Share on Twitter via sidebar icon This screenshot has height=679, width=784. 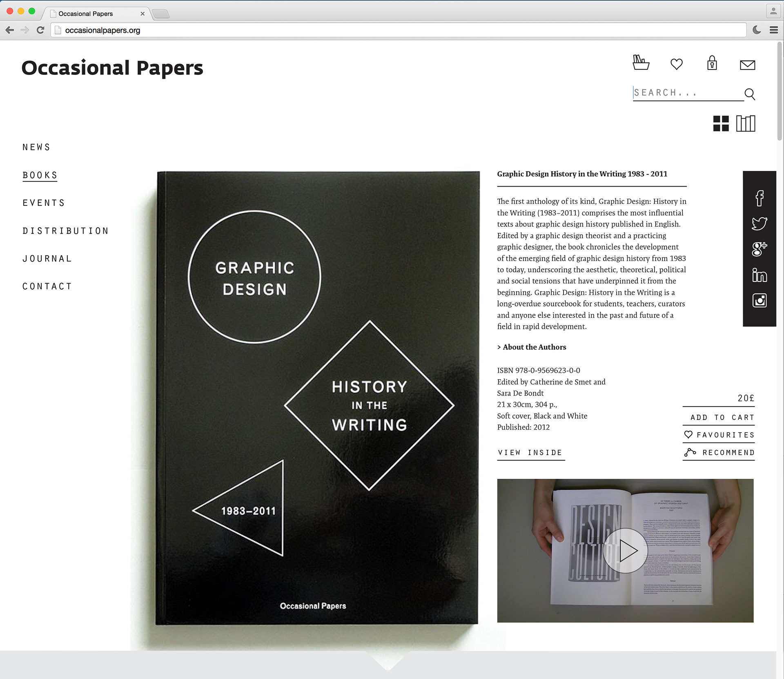click(x=759, y=223)
